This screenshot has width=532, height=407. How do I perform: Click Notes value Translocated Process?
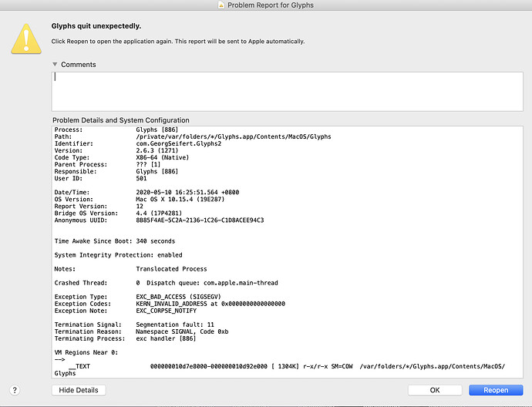(171, 269)
